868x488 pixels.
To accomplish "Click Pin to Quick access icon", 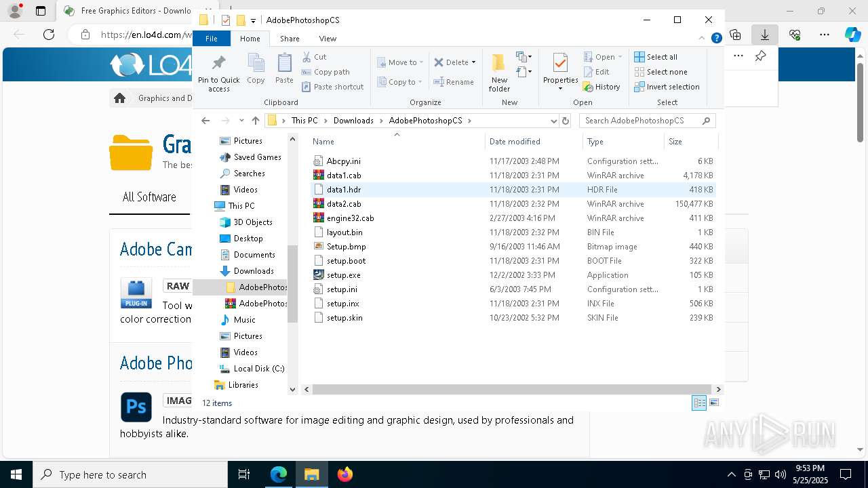I will point(218,74).
